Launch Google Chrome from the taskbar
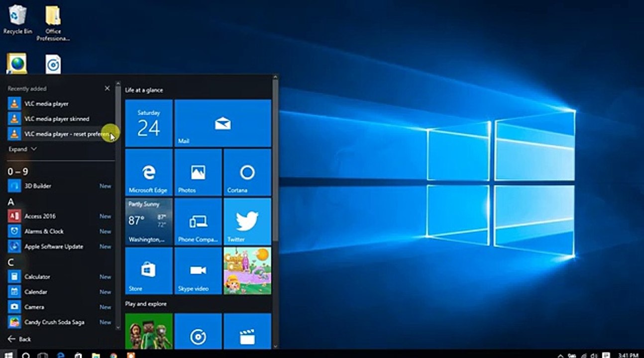Image resolution: width=644 pixels, height=358 pixels. (x=113, y=355)
